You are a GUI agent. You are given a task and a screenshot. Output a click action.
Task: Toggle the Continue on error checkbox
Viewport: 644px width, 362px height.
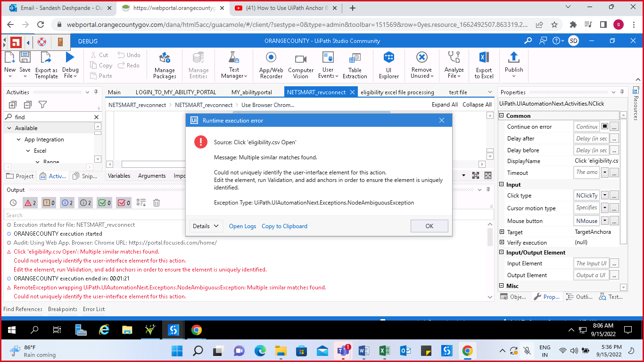tap(605, 126)
